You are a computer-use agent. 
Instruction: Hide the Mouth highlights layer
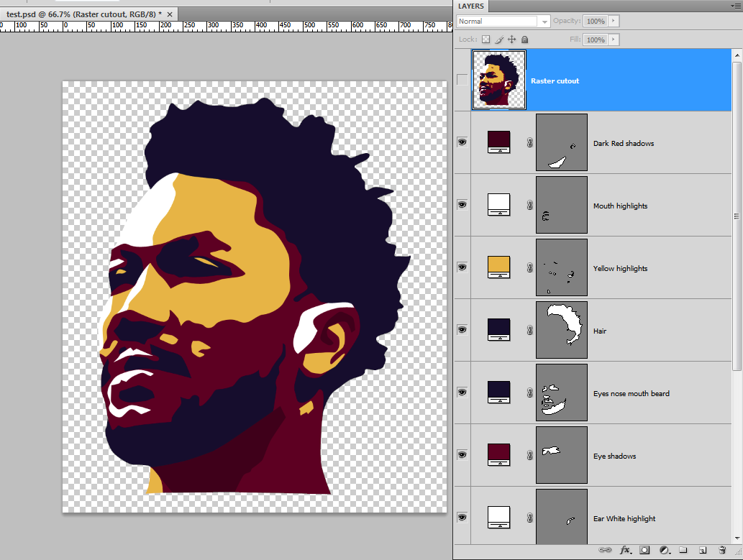coord(462,205)
